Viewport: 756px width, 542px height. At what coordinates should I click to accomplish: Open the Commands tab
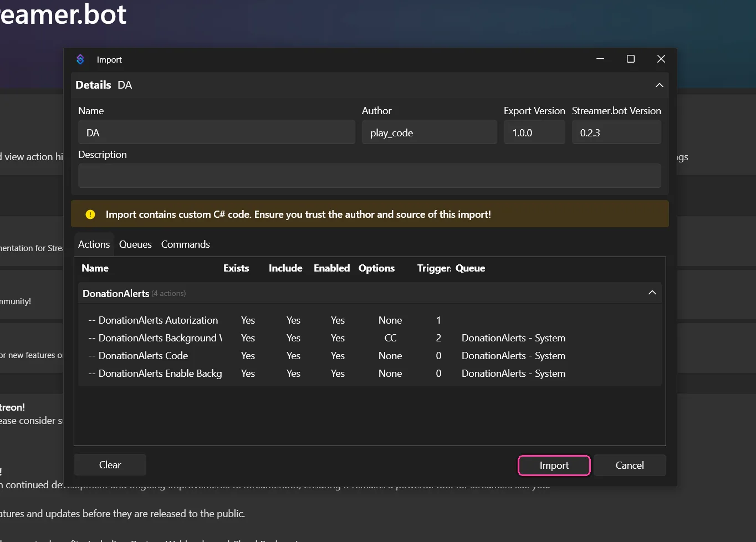tap(185, 244)
